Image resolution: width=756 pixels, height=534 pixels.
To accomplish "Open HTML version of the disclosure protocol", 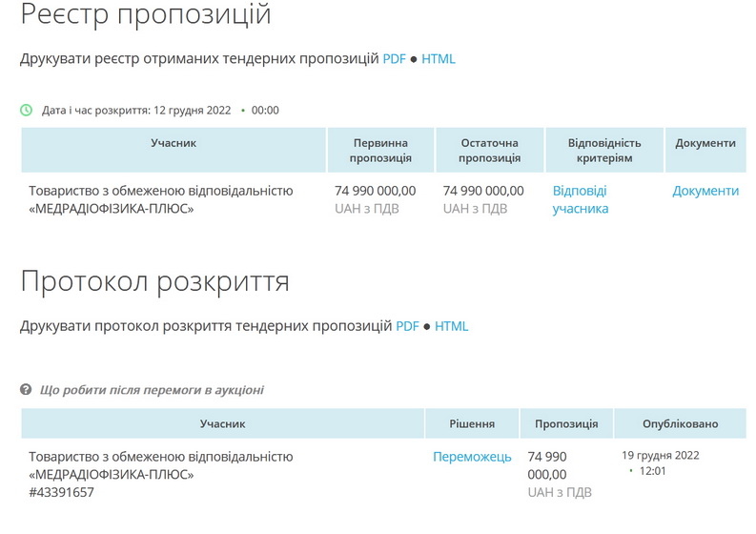I will 452,326.
